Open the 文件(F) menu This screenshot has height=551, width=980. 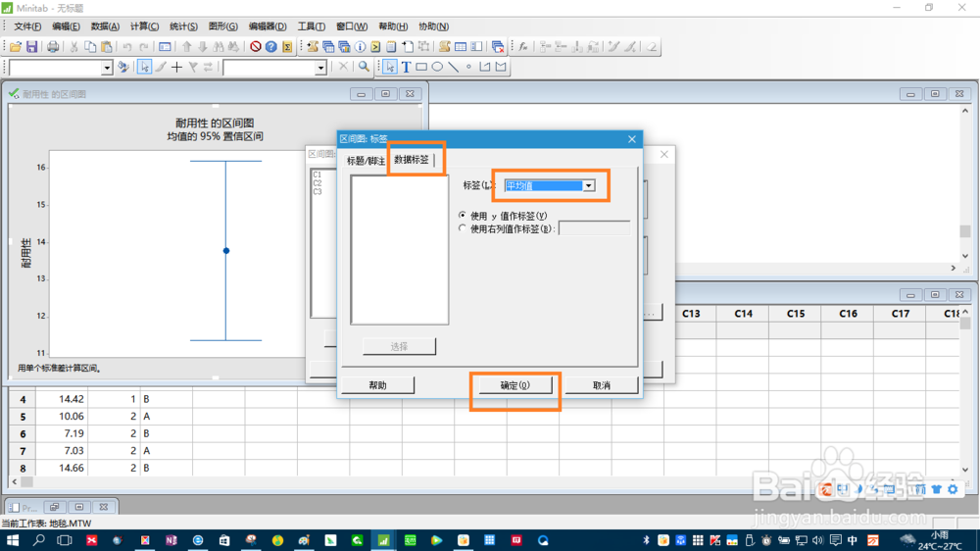pos(27,26)
